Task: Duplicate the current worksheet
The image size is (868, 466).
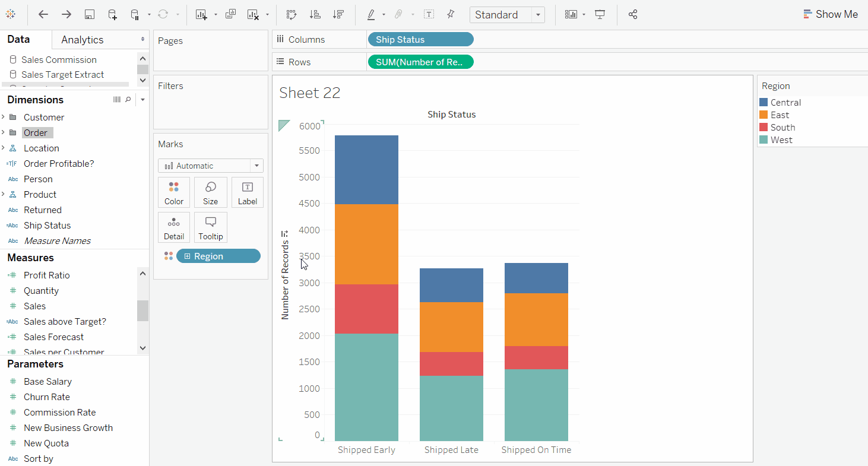Action: click(x=231, y=15)
